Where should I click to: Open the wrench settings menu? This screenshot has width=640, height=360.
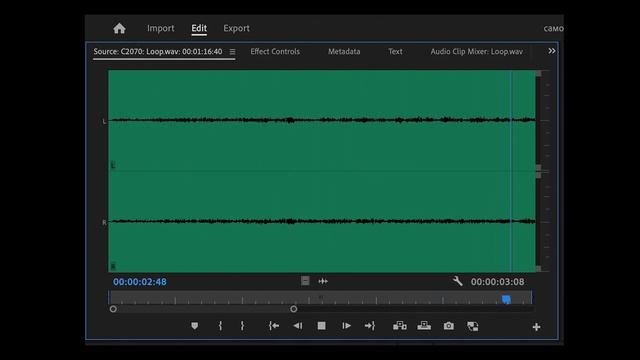pyautogui.click(x=458, y=281)
